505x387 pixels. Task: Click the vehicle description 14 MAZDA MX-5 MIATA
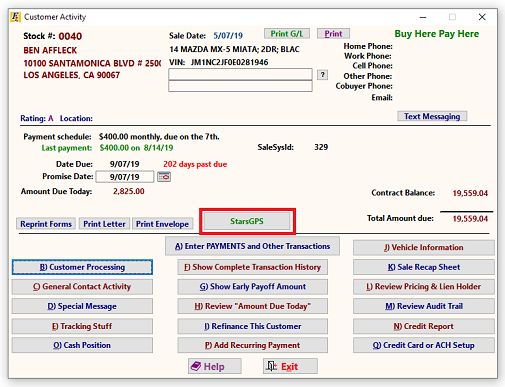[x=234, y=49]
